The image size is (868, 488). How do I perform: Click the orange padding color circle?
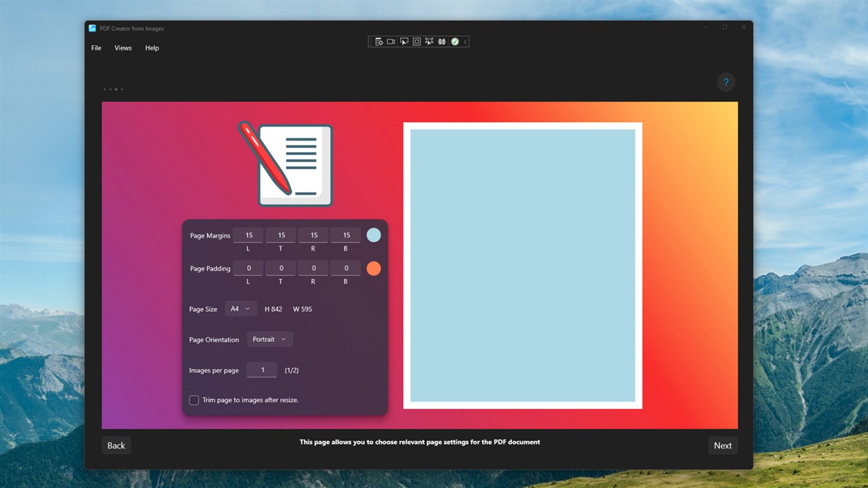click(x=374, y=268)
